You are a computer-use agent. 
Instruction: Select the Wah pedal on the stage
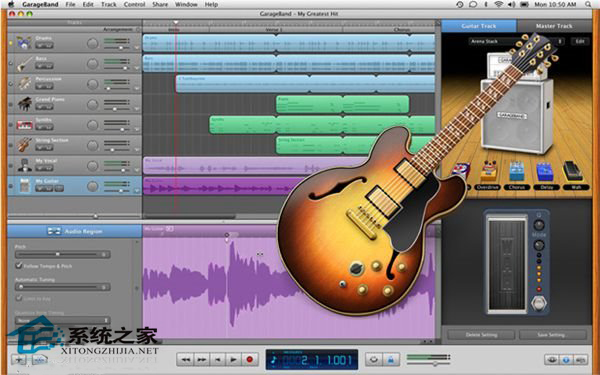point(573,171)
